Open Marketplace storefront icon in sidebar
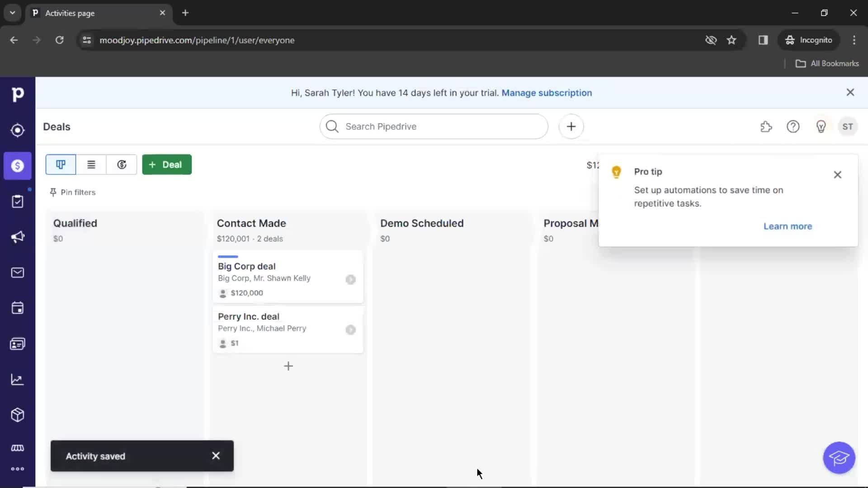Viewport: 868px width, 488px height. point(18,448)
